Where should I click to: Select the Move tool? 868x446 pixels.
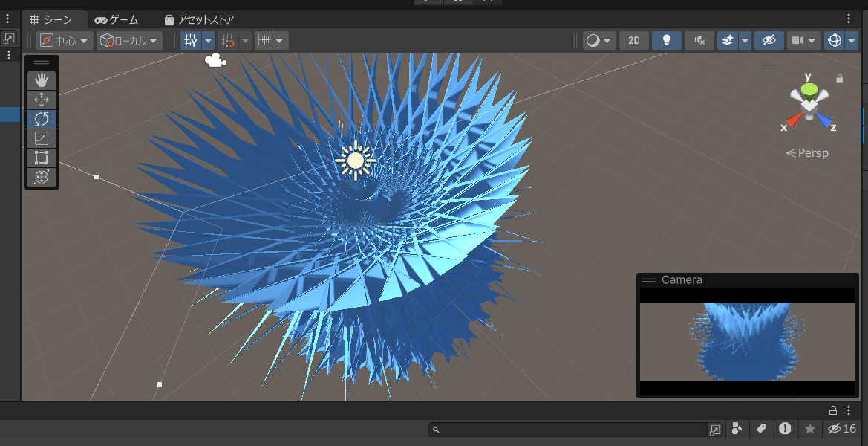42,100
